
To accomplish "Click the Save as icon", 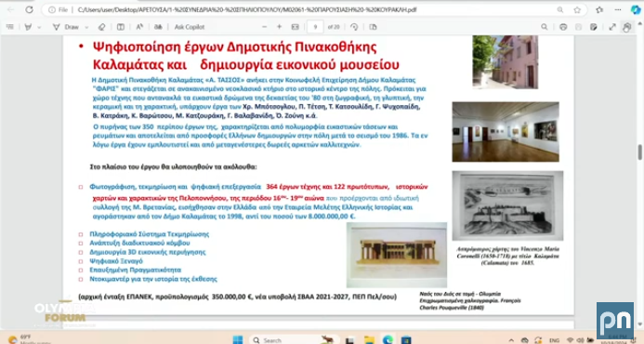I will pyautogui.click(x=594, y=27).
